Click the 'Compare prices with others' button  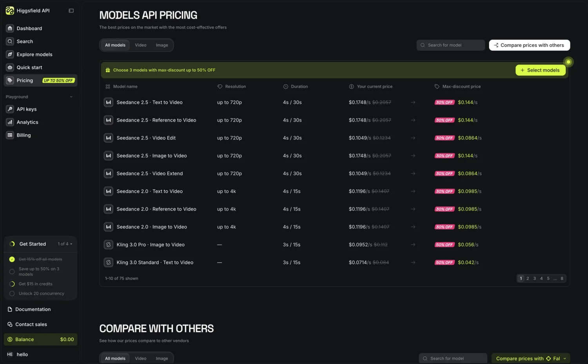pos(529,45)
